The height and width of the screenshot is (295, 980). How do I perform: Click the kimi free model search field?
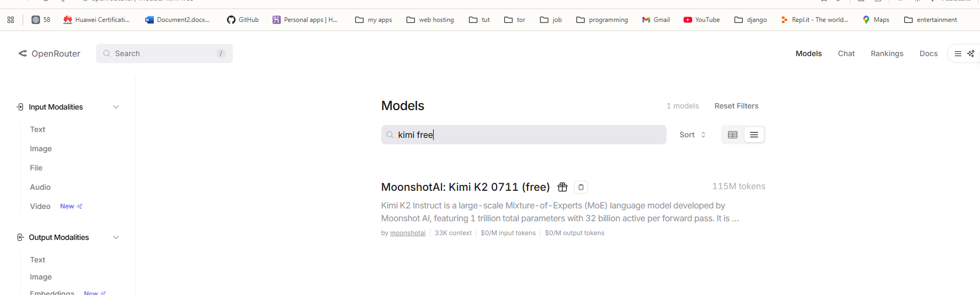click(x=523, y=135)
